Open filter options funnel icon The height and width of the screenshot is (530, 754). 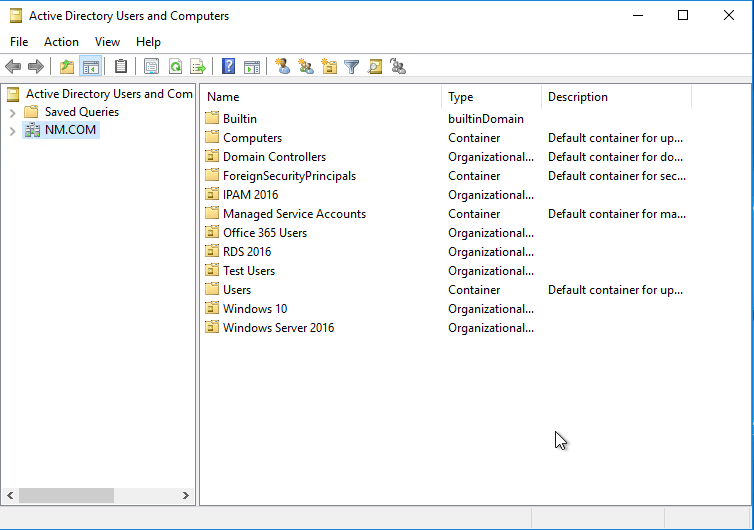pos(352,66)
